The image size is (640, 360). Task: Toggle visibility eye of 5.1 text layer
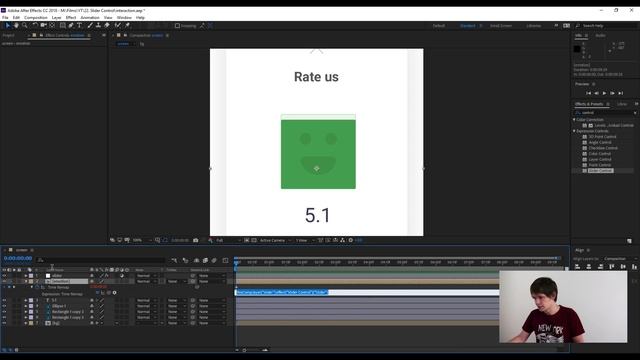click(4, 300)
